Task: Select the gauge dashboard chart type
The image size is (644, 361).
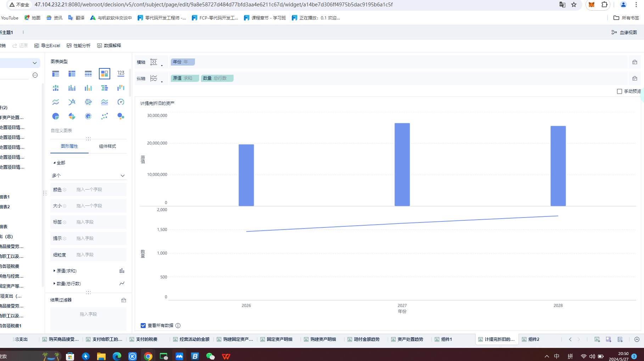Action: click(x=121, y=102)
